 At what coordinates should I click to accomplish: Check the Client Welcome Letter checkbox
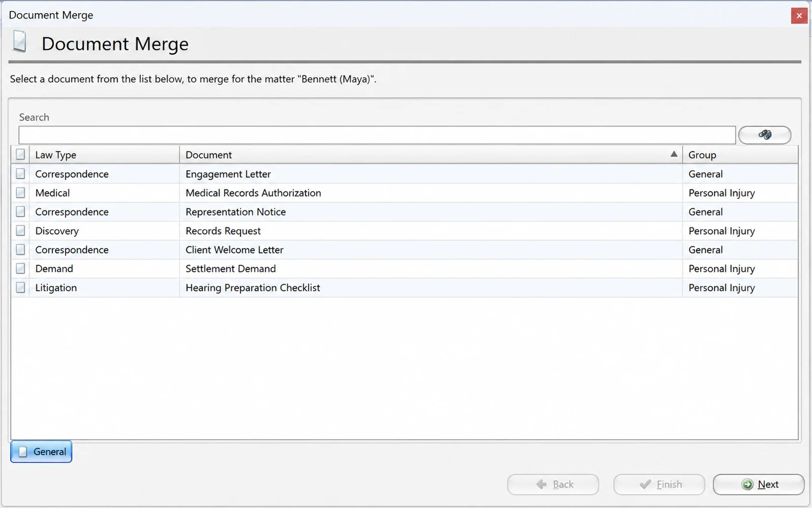(x=20, y=249)
